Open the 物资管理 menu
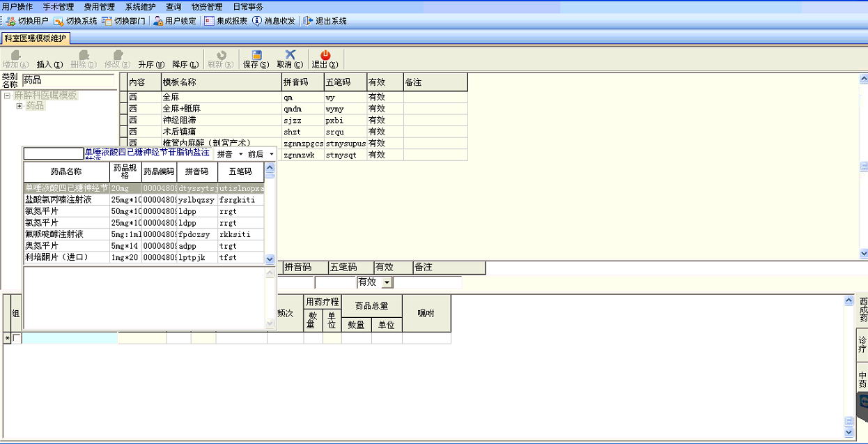Viewport: 868px width, 444px height. pyautogui.click(x=207, y=6)
